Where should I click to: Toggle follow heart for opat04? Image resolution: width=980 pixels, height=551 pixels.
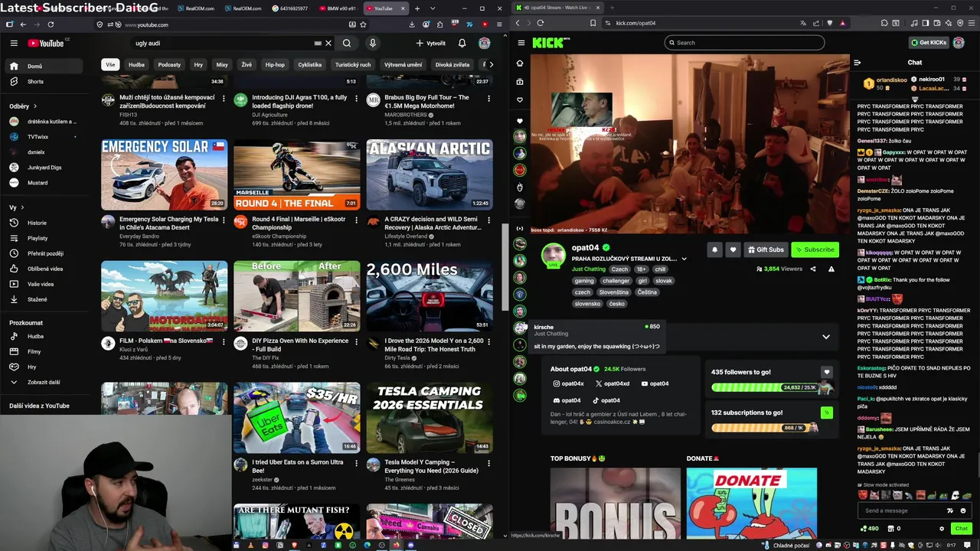point(733,249)
